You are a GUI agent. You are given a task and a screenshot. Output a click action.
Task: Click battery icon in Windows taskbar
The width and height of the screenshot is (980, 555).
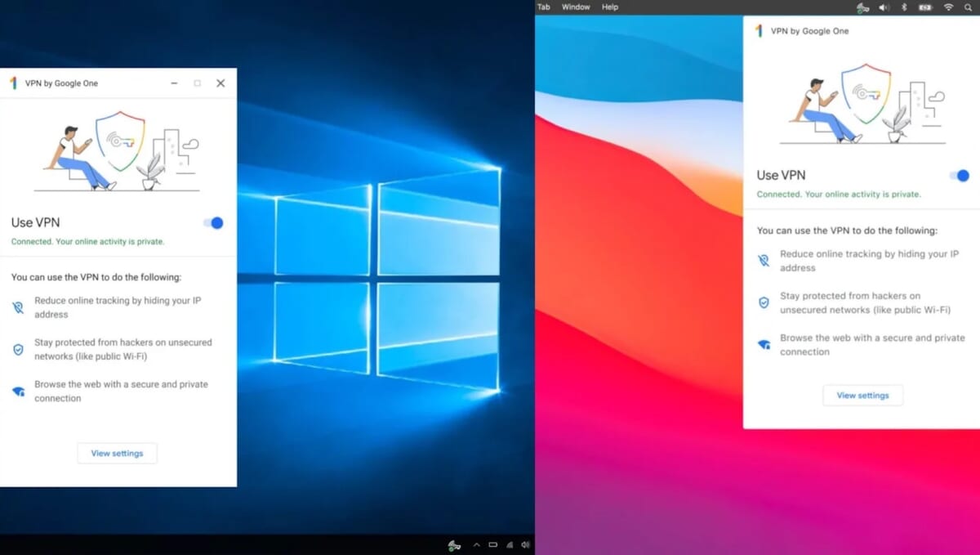click(492, 544)
